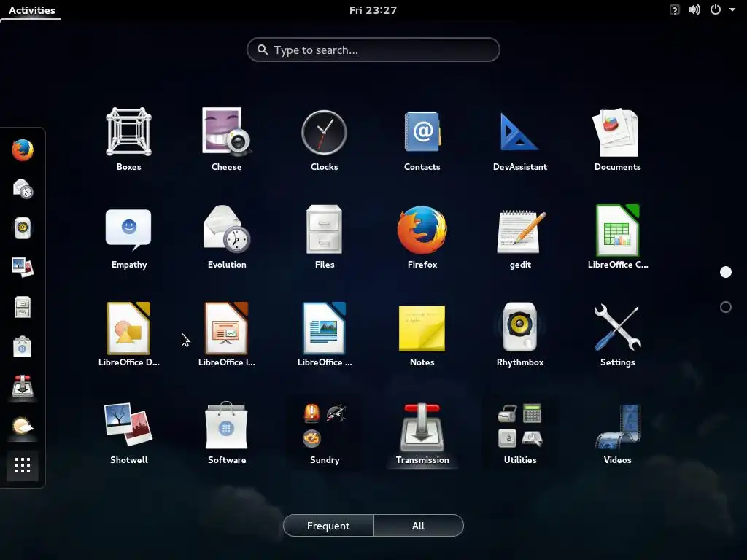Image resolution: width=747 pixels, height=560 pixels.
Task: Launch Shotwell from the app grid
Action: click(x=128, y=432)
